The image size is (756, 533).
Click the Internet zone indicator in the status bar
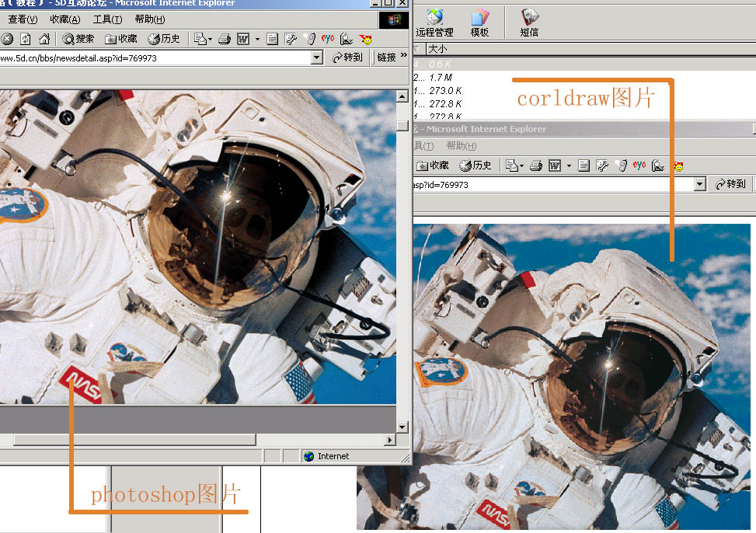326,456
